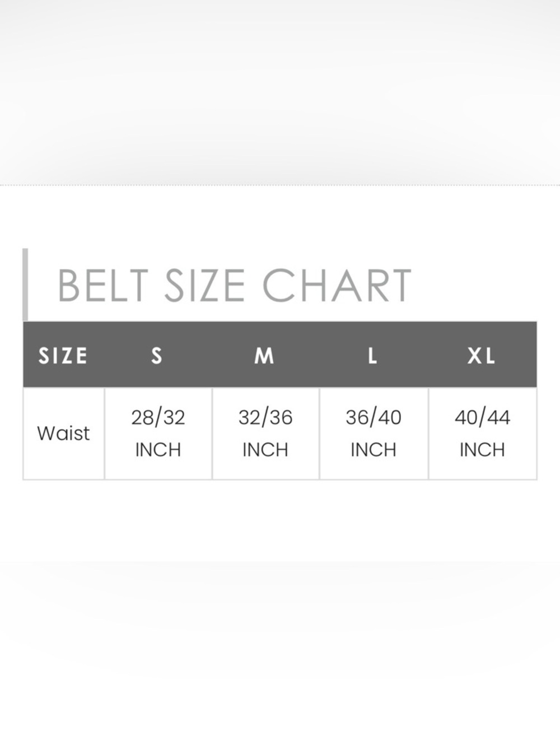The height and width of the screenshot is (746, 560).
Task: Click the 32/36 waist measurement
Action: pos(265,417)
